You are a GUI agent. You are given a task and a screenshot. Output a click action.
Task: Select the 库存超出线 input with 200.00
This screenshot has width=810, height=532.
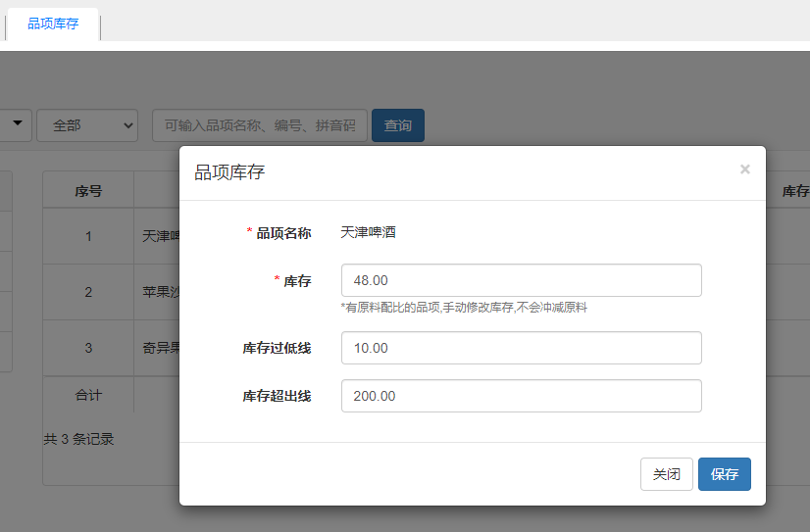pyautogui.click(x=521, y=396)
